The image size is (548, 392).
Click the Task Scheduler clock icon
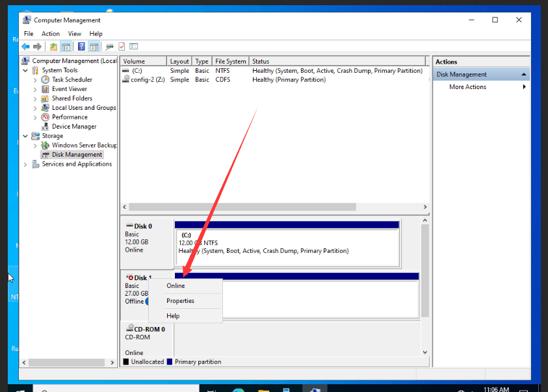[45, 80]
